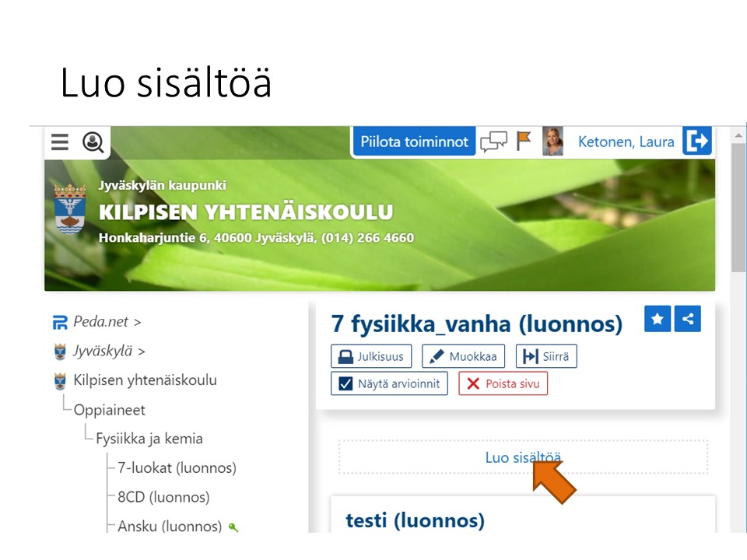Click the Siirrä move button
The height and width of the screenshot is (560, 747).
[x=546, y=356]
